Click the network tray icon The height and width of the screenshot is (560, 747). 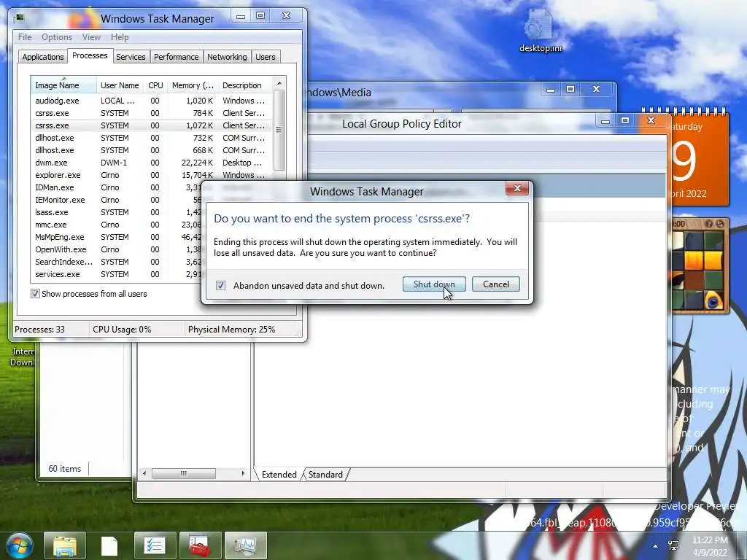[673, 545]
